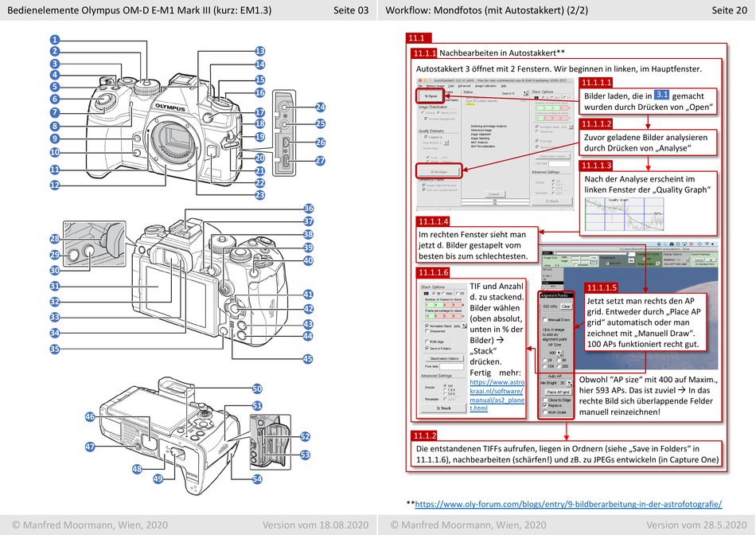Click the RGB color icon left of TIF in 11.1.1.6 panel
The height and width of the screenshot is (535, 756).
tap(426, 293)
